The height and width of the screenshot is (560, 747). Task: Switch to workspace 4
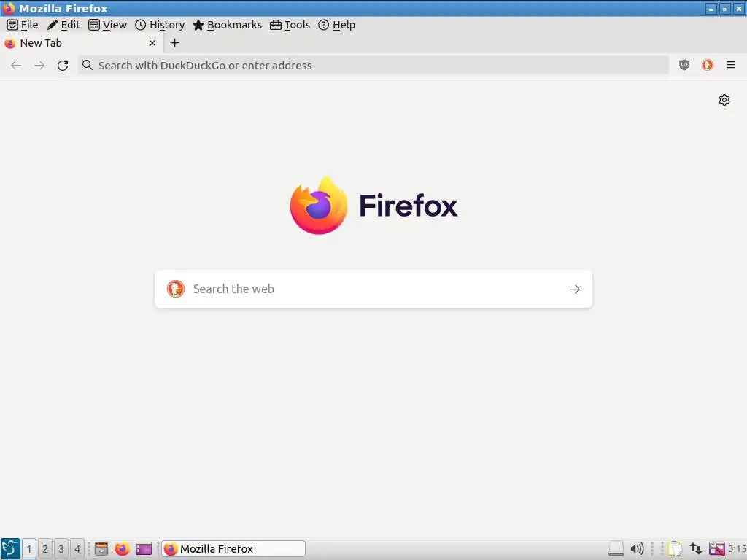77,548
